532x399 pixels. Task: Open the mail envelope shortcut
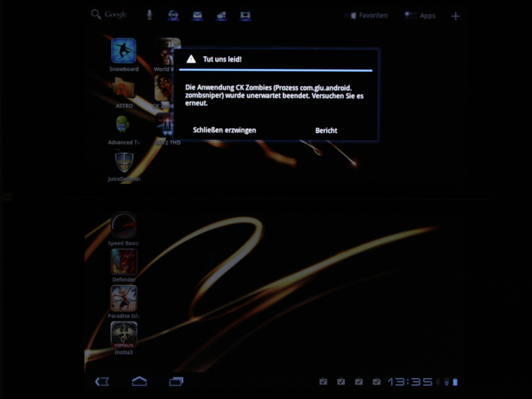[x=197, y=15]
